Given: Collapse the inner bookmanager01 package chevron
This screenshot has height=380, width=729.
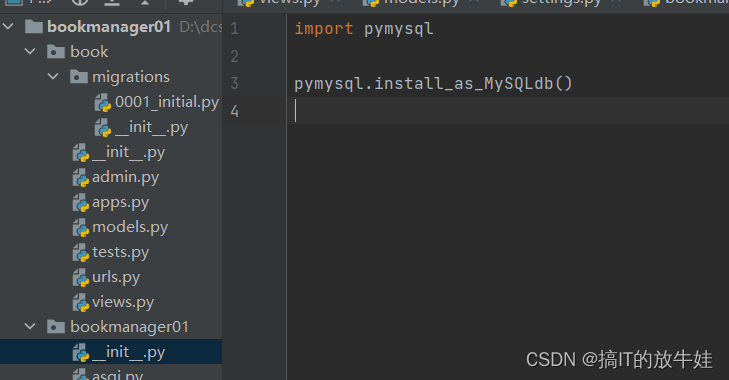Looking at the screenshot, I should tap(30, 327).
